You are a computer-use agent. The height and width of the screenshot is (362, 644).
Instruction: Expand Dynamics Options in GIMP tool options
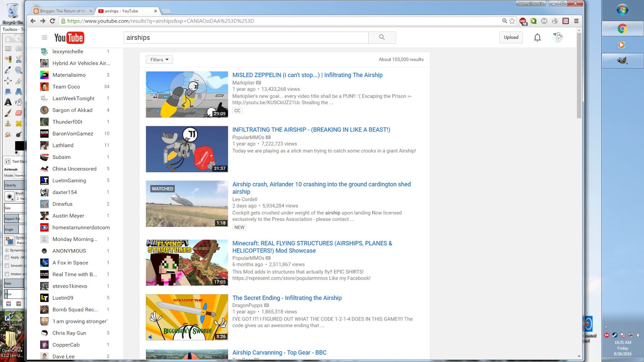click(7, 250)
